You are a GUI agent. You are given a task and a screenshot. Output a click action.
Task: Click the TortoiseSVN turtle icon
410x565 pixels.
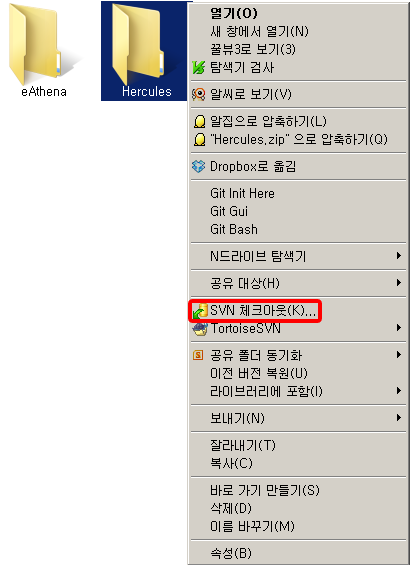(200, 329)
